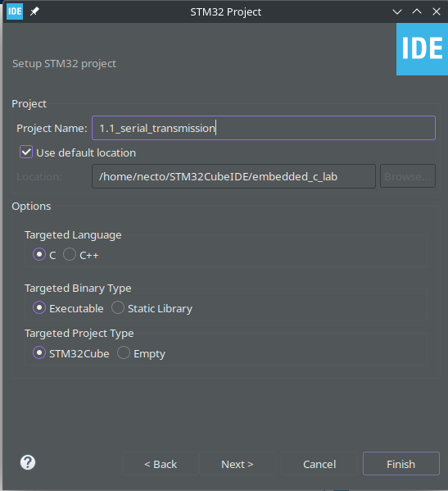Select Empty project type

pos(124,352)
